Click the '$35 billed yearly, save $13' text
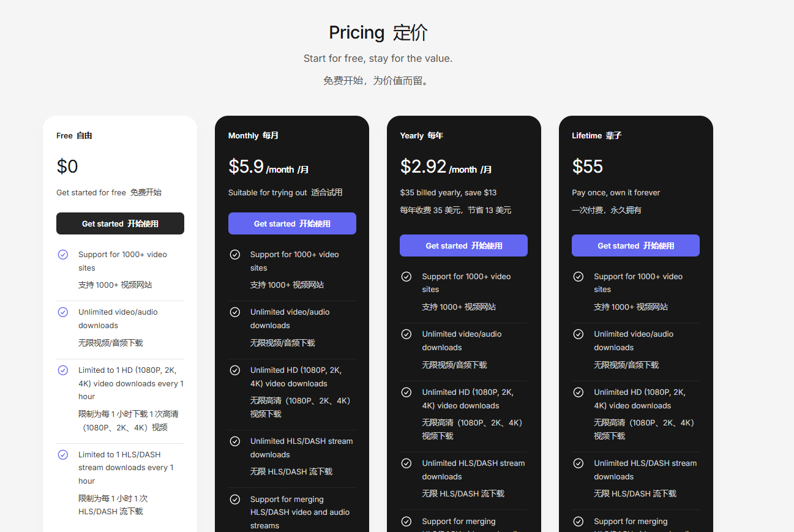Viewport: 794px width, 532px height. (x=449, y=192)
